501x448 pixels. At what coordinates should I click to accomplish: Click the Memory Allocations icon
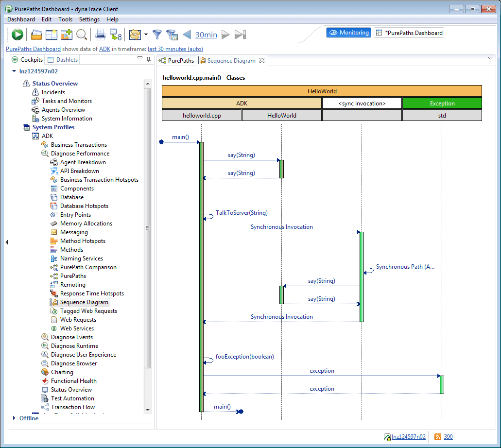54,224
